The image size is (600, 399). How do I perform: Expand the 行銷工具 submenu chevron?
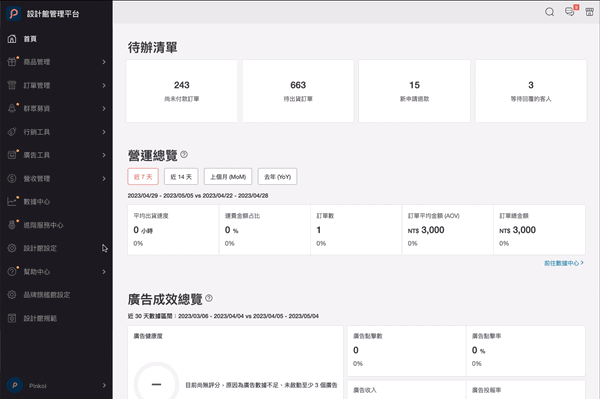click(104, 132)
